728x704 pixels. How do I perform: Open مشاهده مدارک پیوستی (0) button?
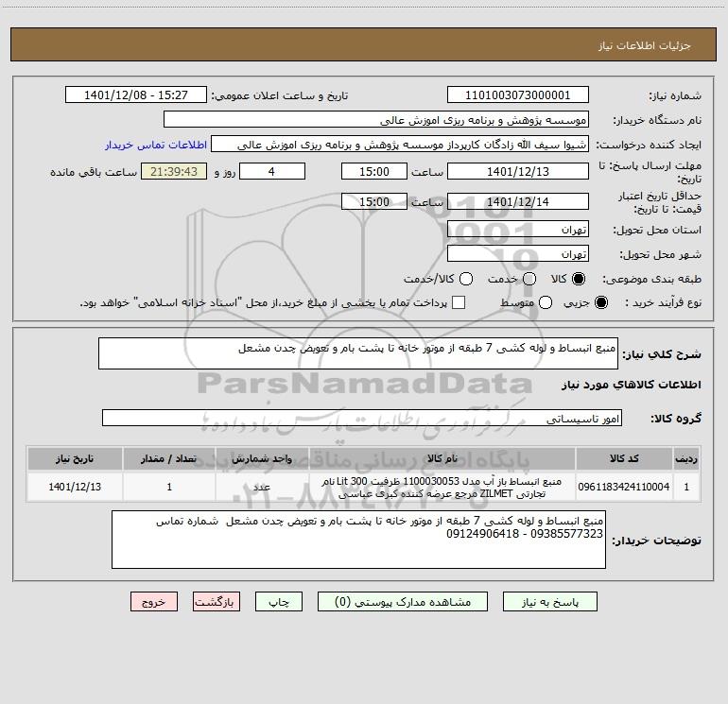pyautogui.click(x=403, y=602)
